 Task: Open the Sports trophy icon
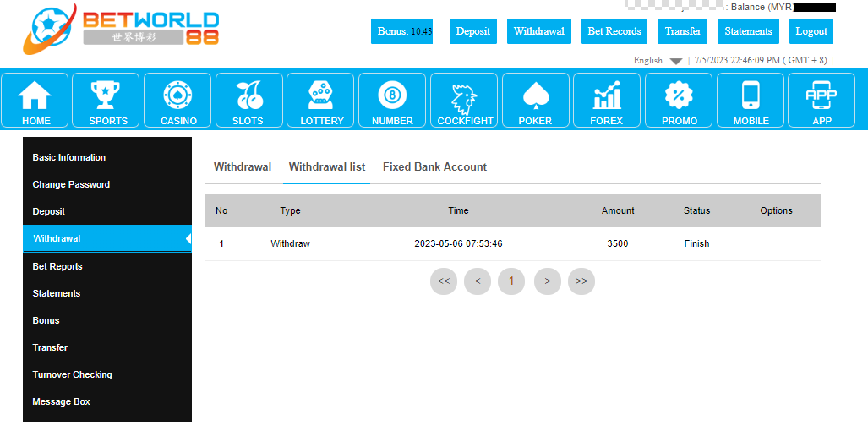click(107, 95)
